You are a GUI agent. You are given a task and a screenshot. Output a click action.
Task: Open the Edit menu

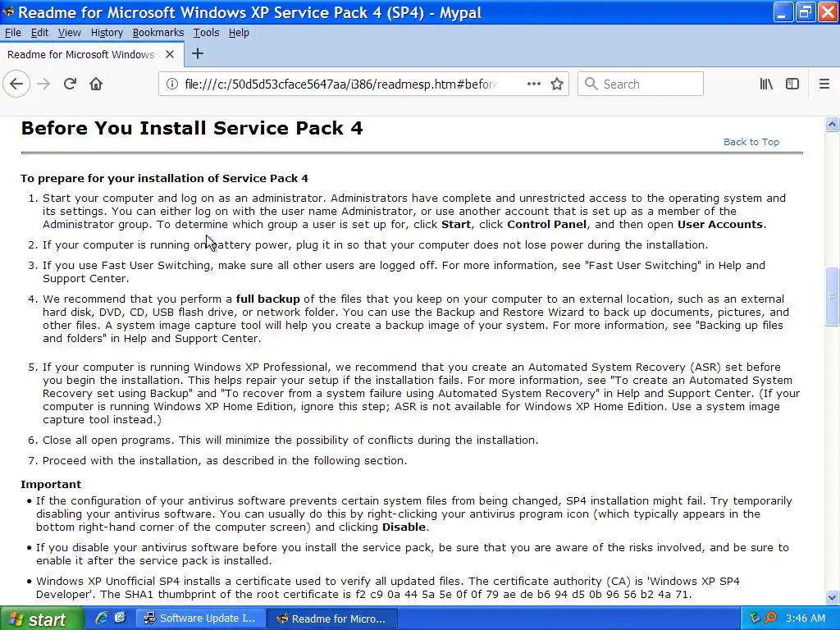39,33
